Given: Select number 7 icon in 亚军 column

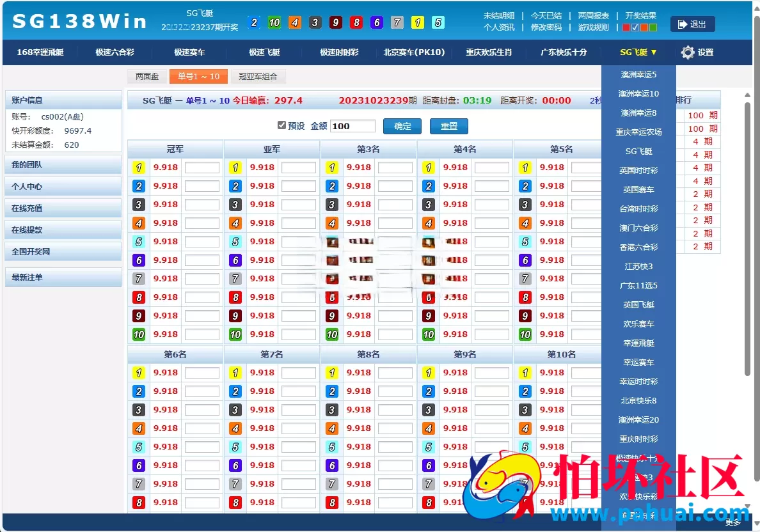Looking at the screenshot, I should [x=235, y=279].
